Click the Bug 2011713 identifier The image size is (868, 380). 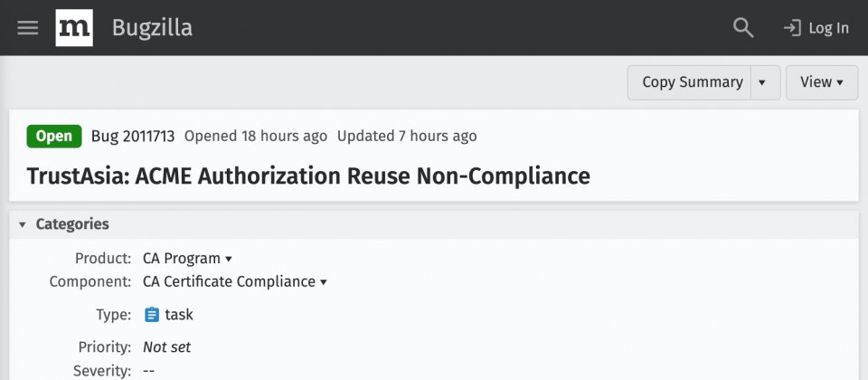point(133,137)
